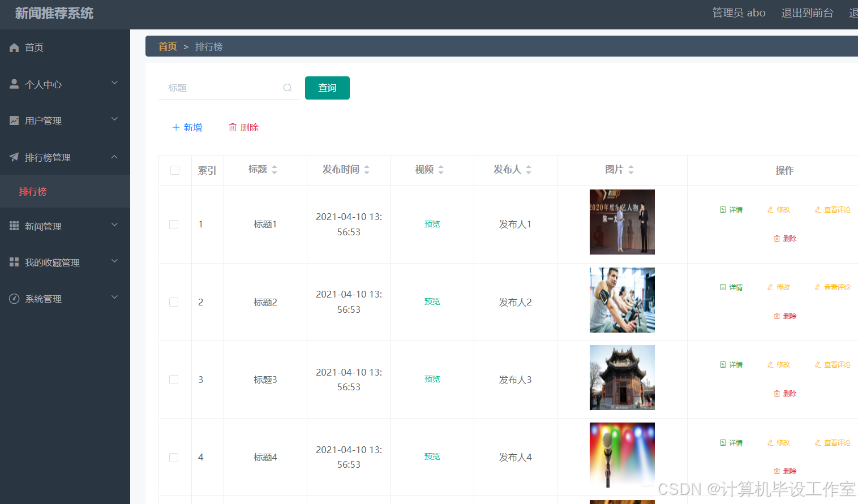Screen dimensions: 858x504
Task: Click the trash icon on the 删除 button
Action: [232, 127]
